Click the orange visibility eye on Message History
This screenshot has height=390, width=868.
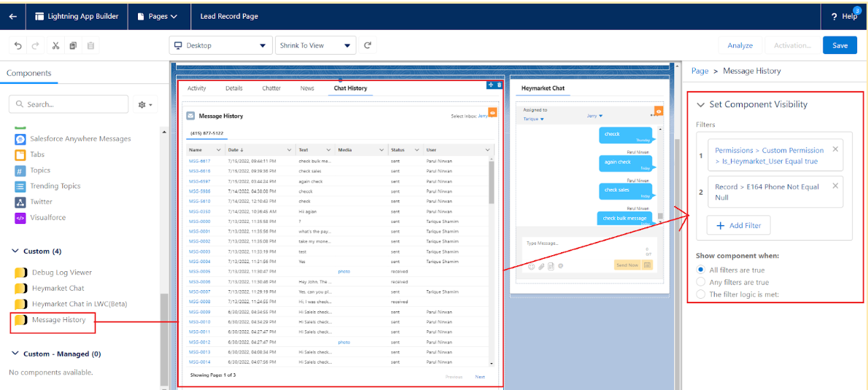pos(492,112)
